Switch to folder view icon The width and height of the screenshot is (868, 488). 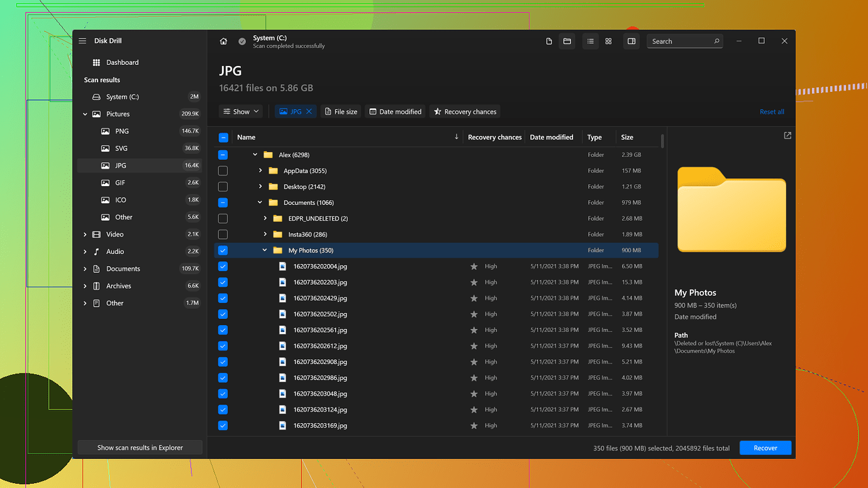(x=567, y=42)
